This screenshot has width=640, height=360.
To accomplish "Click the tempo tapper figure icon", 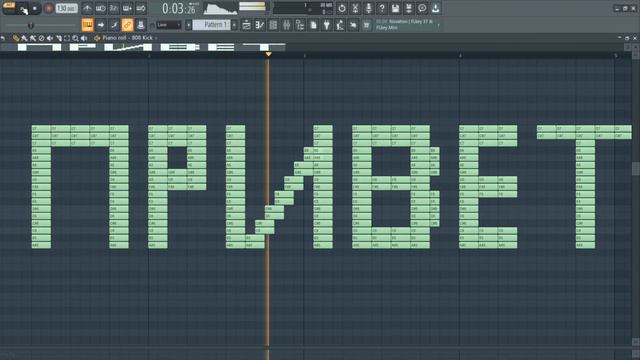I will pos(340,25).
